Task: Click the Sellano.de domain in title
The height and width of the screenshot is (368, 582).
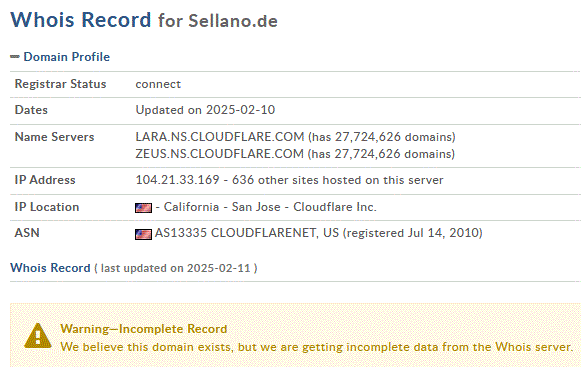Action: point(233,21)
